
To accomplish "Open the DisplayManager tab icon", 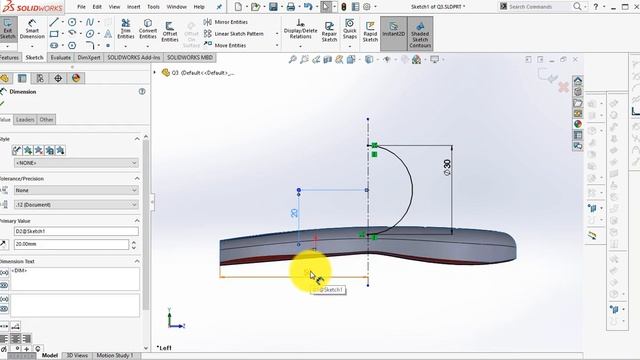I will (x=76, y=78).
